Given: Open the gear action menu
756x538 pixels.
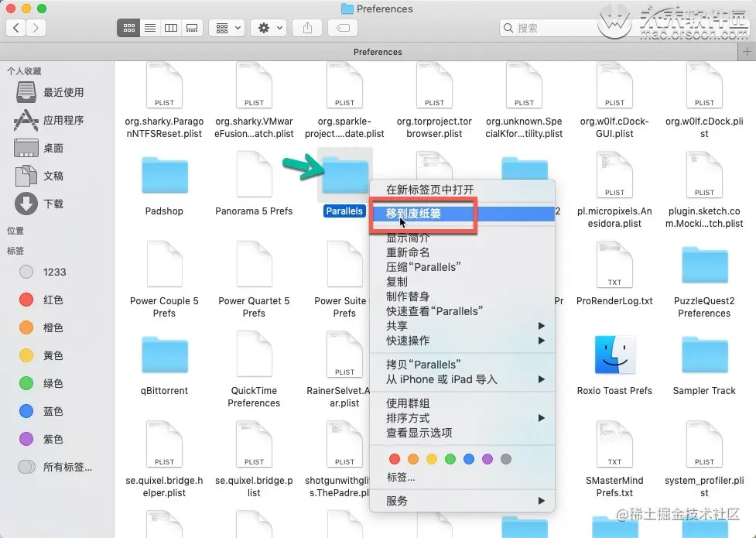Looking at the screenshot, I should point(269,28).
